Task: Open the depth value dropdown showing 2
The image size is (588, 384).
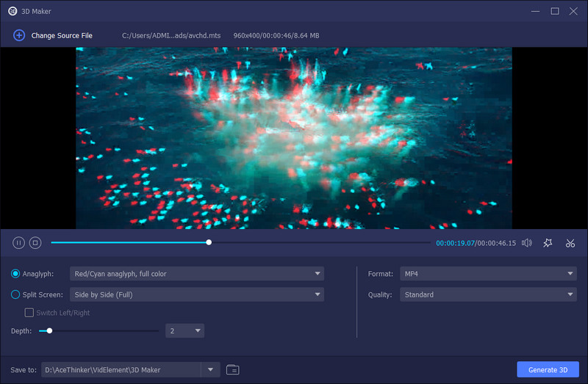Action: (184, 331)
